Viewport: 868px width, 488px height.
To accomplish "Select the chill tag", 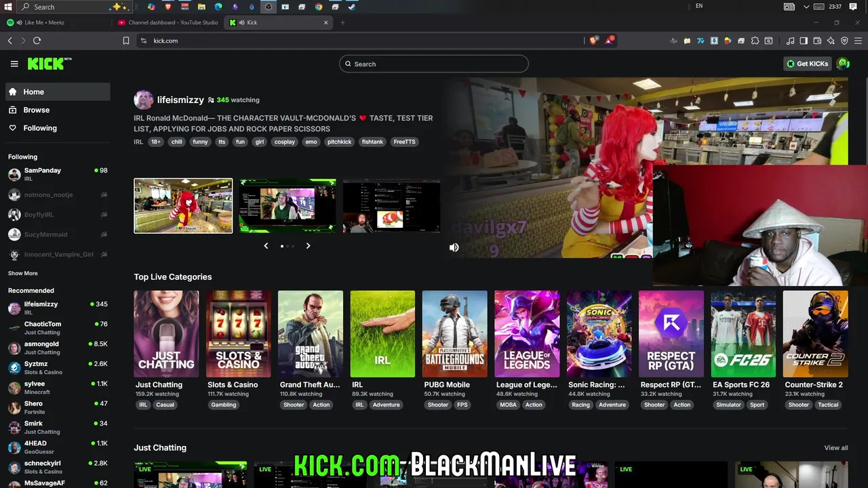I will (x=176, y=142).
